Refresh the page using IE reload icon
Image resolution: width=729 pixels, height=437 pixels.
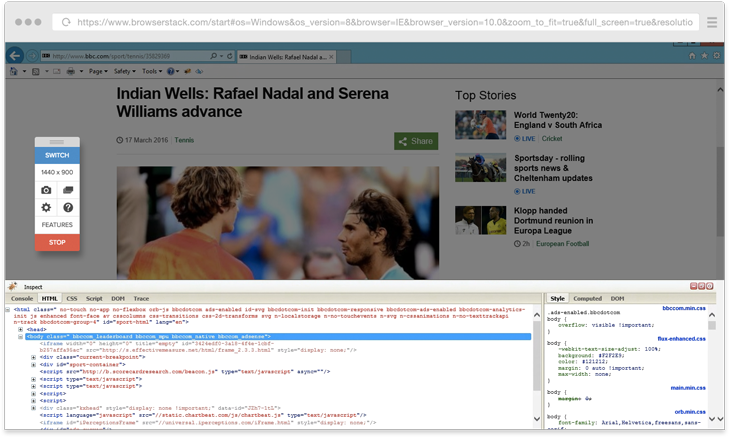[x=229, y=56]
